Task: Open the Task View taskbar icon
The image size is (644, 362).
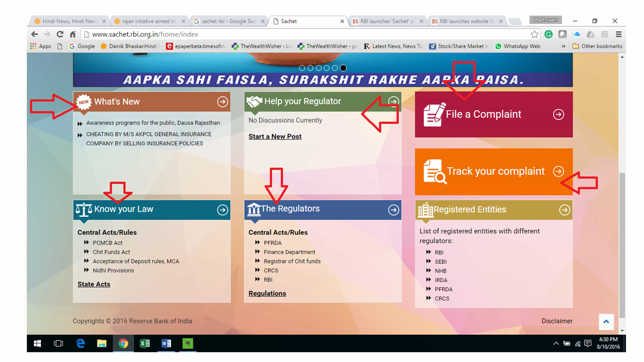Action: [58, 343]
